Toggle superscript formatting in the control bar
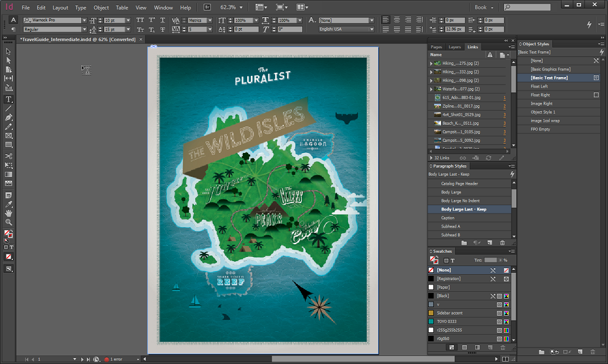Image resolution: width=608 pixels, height=364 pixels. tap(150, 20)
